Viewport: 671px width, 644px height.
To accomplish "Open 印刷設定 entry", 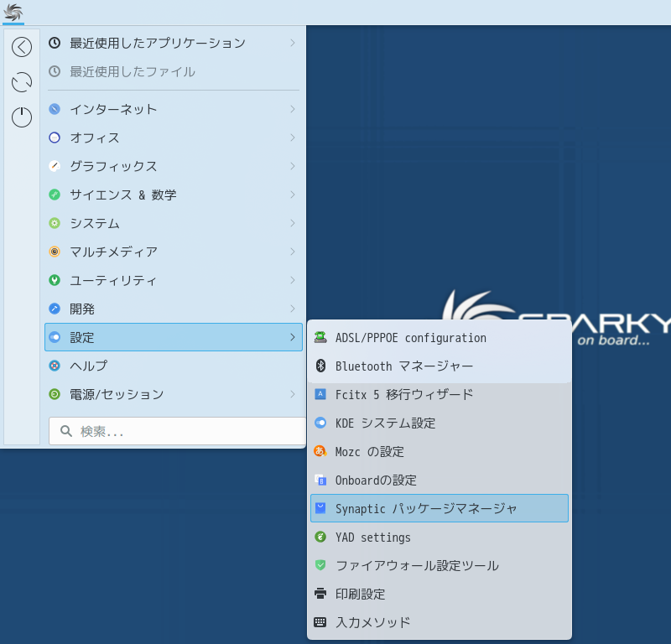I will coord(440,594).
